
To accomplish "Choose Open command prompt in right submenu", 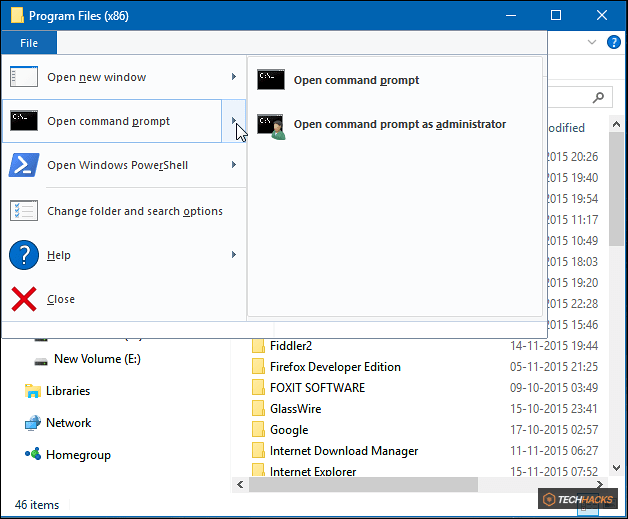I will [395, 80].
